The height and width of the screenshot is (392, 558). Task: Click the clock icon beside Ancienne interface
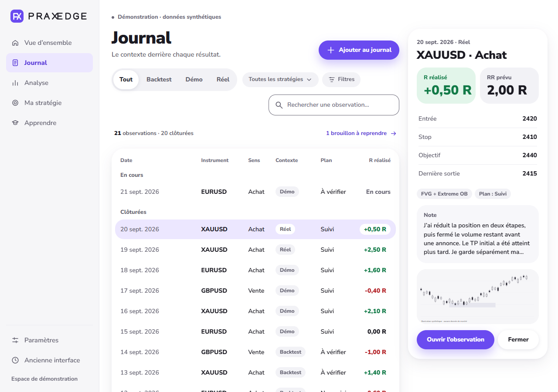coord(15,360)
